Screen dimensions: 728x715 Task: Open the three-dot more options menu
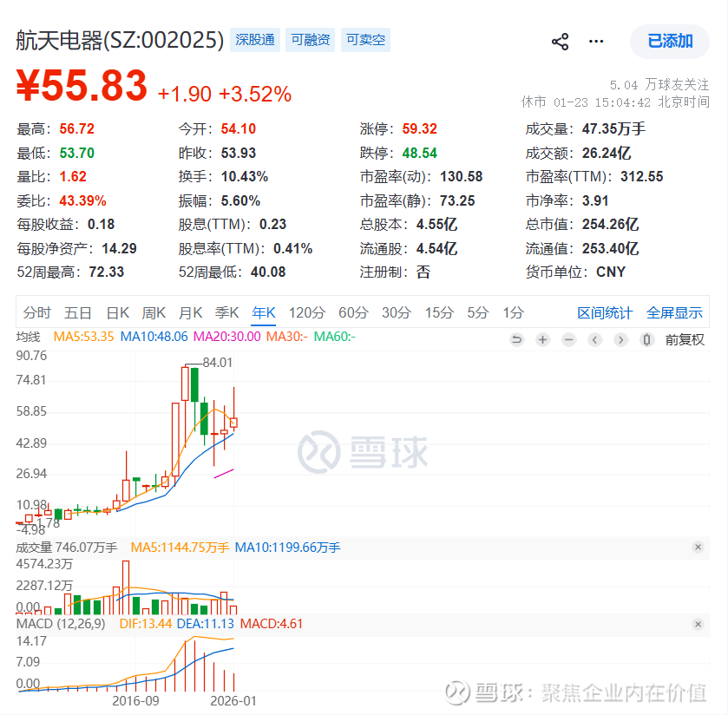tap(596, 42)
